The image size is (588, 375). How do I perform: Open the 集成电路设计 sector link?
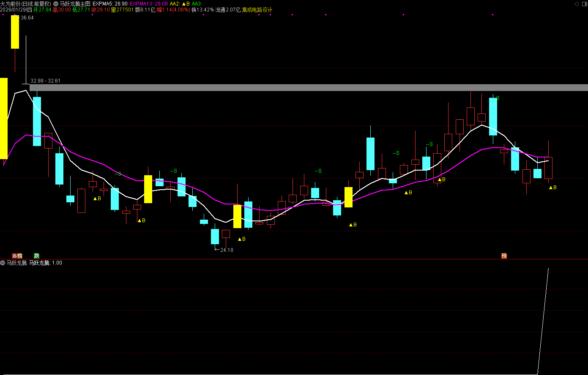point(257,10)
